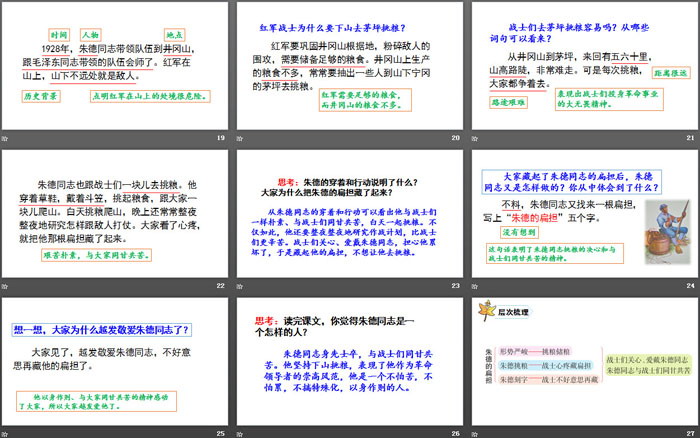Click the animation star icon under slide 19
Screen dimensions: 700x438
coord(6,139)
